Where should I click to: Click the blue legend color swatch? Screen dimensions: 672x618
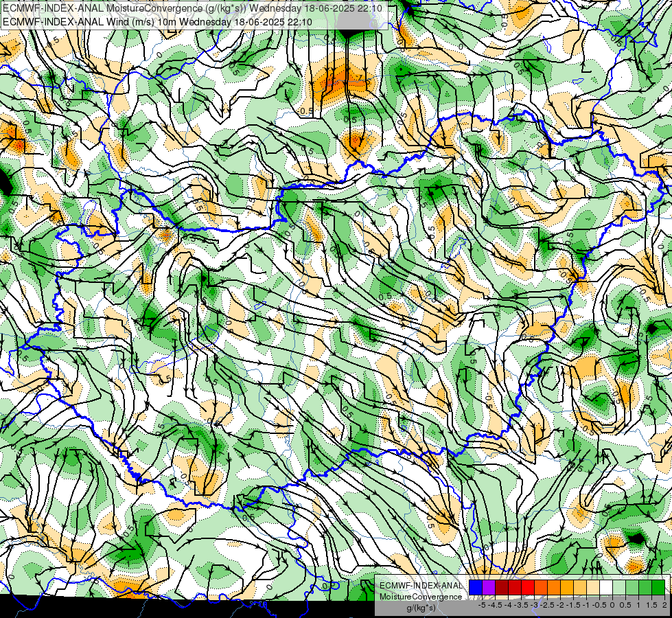tap(476, 588)
